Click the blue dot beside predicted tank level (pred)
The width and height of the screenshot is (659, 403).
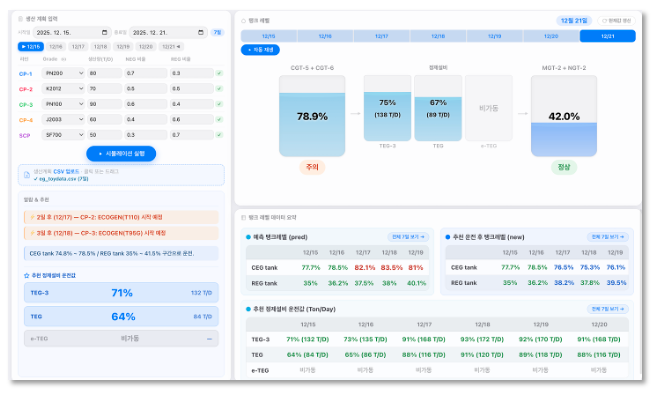(248, 237)
